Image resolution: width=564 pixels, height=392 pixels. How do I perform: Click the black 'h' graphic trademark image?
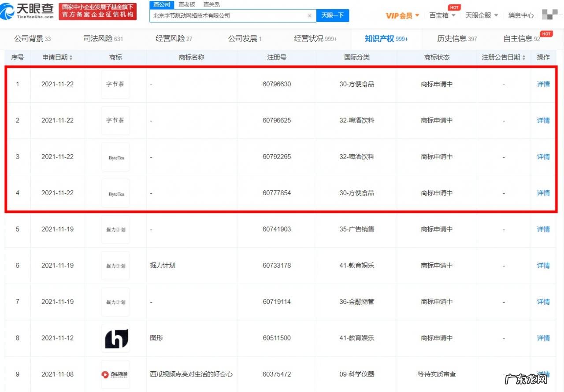115,338
